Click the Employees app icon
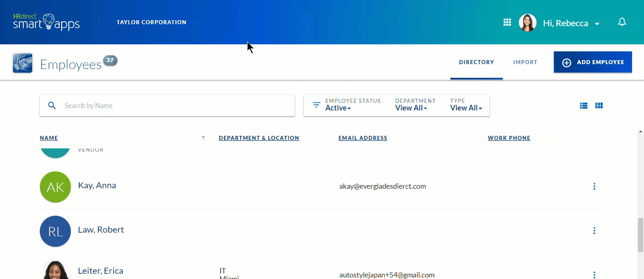The height and width of the screenshot is (279, 644). pyautogui.click(x=23, y=63)
